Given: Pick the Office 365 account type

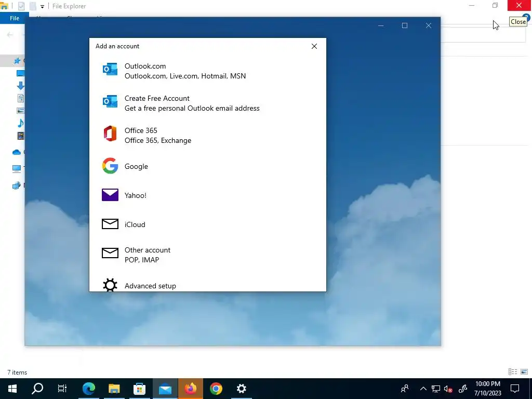Looking at the screenshot, I should coord(208,136).
